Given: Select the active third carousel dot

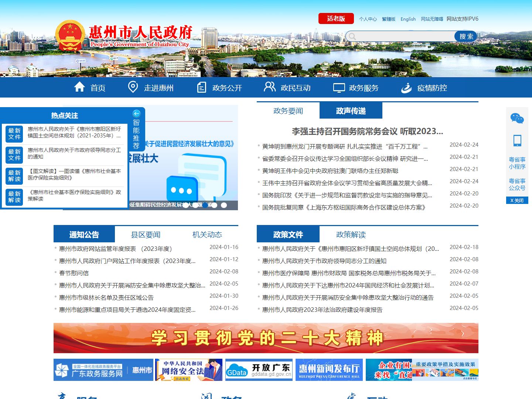Looking at the screenshot, I should 205,205.
